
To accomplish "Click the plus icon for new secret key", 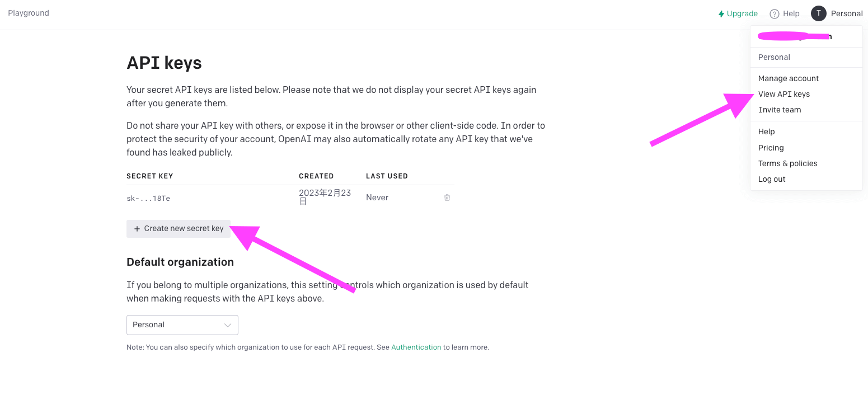I will click(x=137, y=229).
